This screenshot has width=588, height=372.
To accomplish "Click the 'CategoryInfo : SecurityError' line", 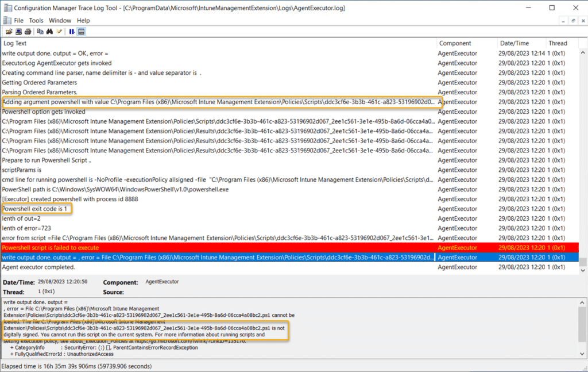I will pyautogui.click(x=104, y=348).
